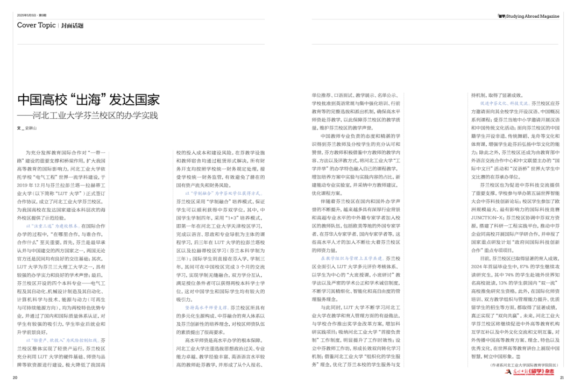Click the issue date "2025年5月5日·第9期"
The width and height of the screenshot is (581, 392).
click(32, 15)
